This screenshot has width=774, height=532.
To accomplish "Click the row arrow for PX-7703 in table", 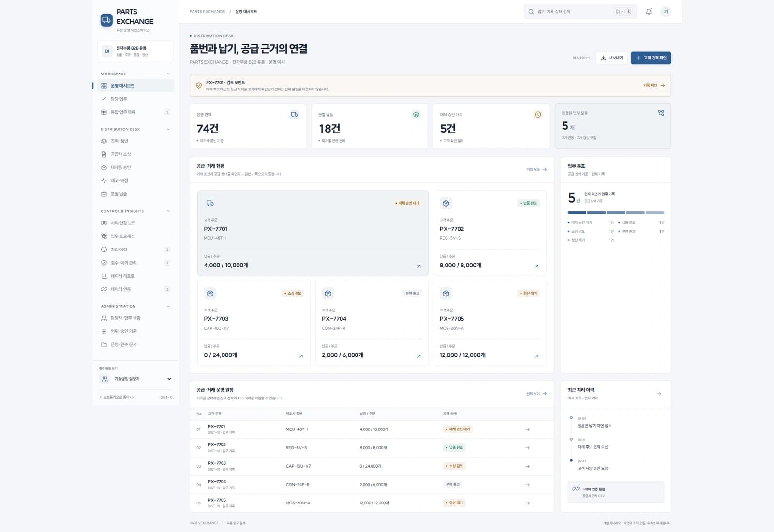I will [x=527, y=466].
